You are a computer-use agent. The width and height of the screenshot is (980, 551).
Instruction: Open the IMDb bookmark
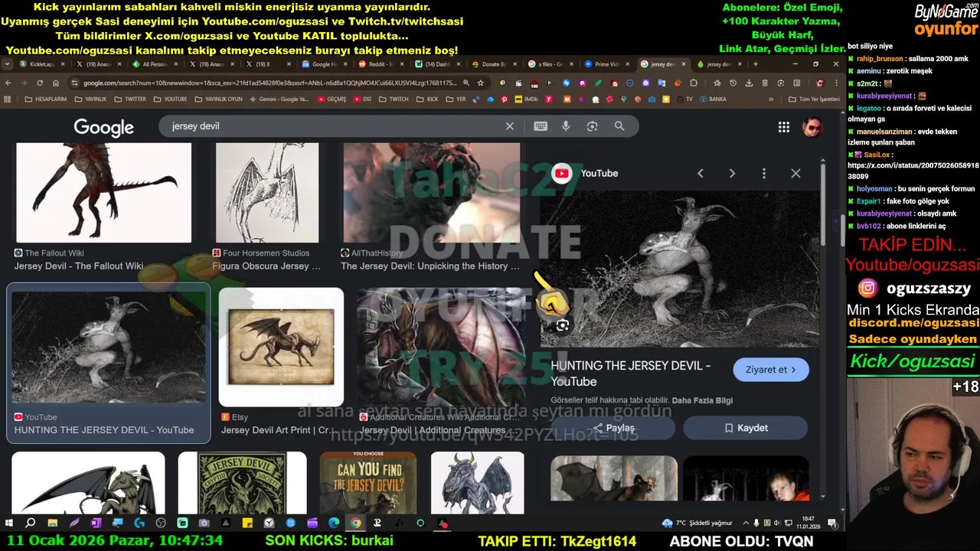[x=525, y=99]
